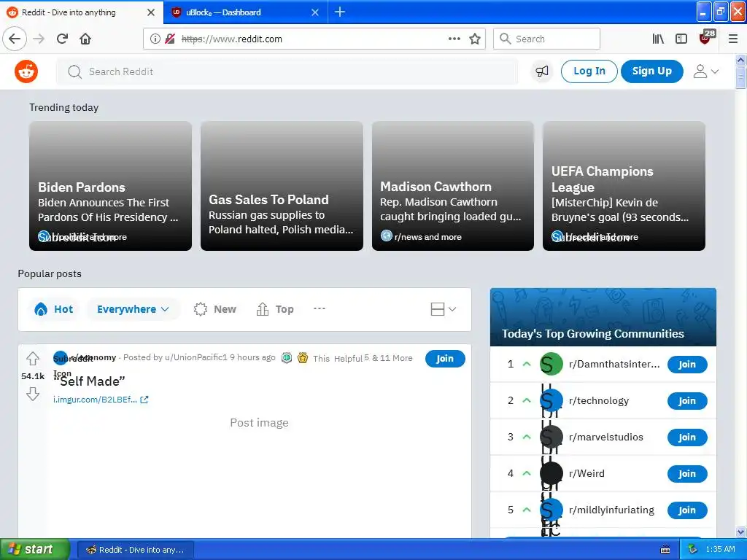Viewport: 747px width, 560px height.
Task: Click the Reddit advertise megaphone icon
Action: tap(542, 71)
